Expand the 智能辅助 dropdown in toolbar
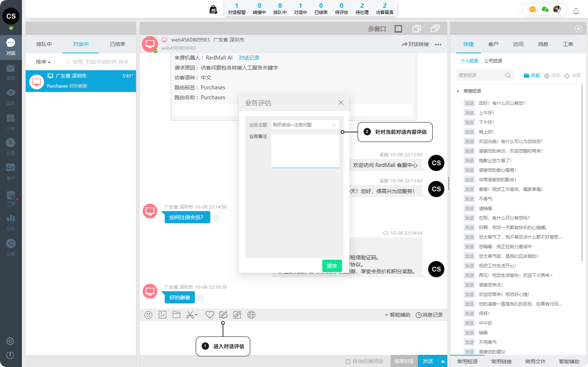588x367 pixels. pos(397,315)
